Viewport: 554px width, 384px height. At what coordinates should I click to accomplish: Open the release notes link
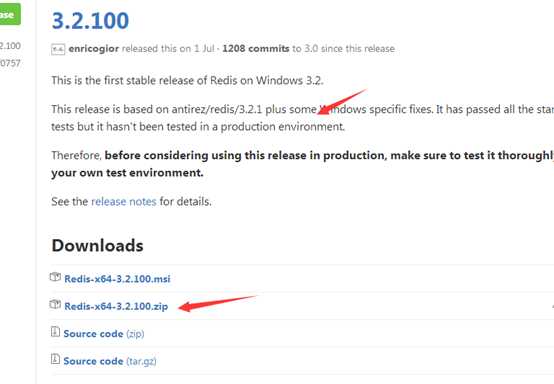tap(124, 202)
